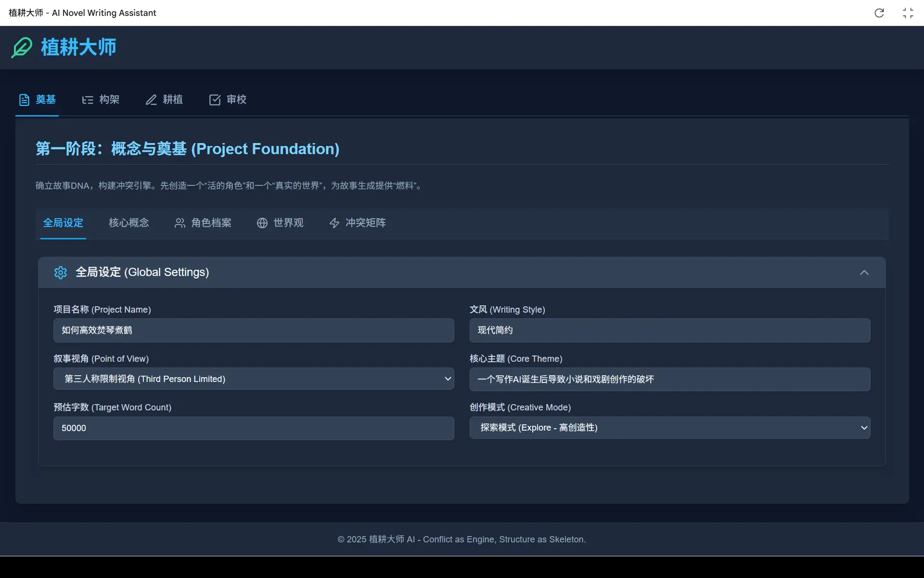Click the Writing Style input field

click(669, 330)
